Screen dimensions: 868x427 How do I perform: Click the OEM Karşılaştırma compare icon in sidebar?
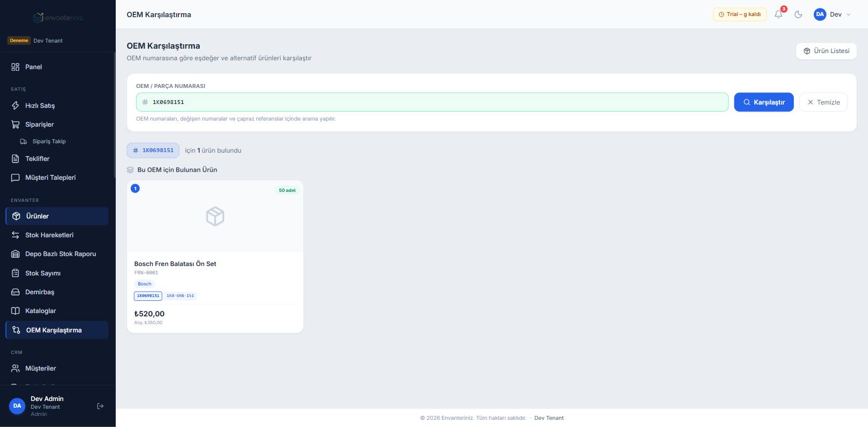tap(17, 330)
